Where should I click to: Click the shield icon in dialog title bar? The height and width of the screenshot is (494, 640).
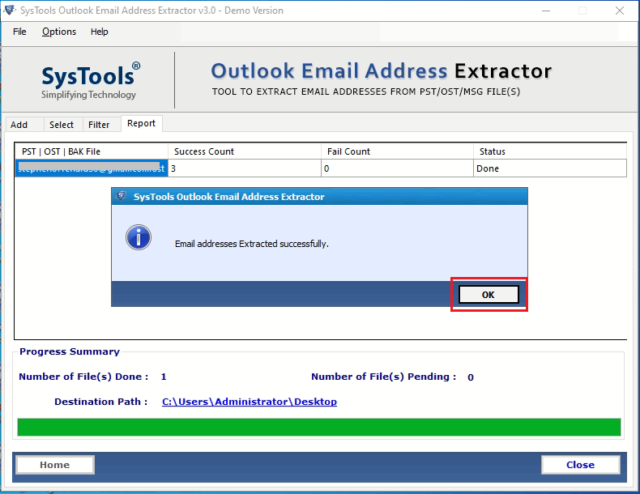pos(121,196)
